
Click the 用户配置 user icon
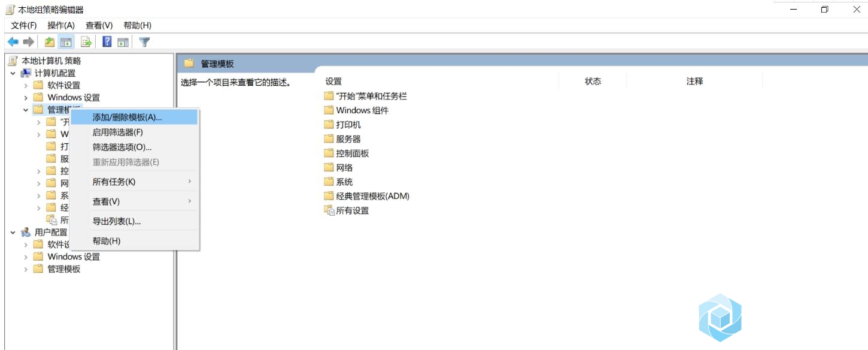[x=26, y=232]
